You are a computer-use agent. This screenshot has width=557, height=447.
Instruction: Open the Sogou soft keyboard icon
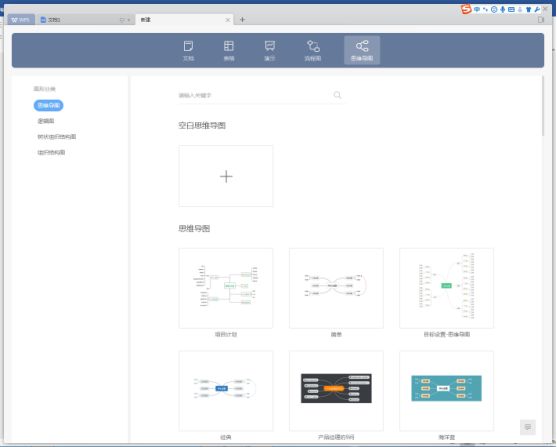[x=511, y=10]
